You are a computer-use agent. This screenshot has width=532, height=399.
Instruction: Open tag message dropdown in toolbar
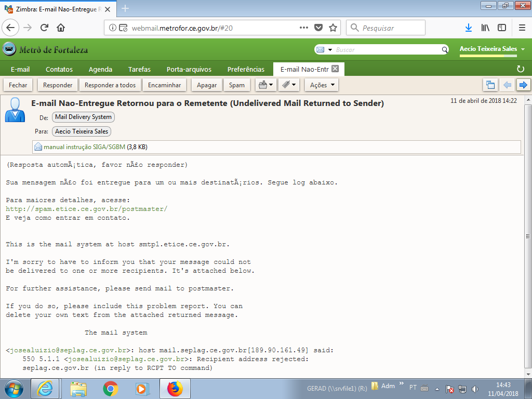point(289,85)
